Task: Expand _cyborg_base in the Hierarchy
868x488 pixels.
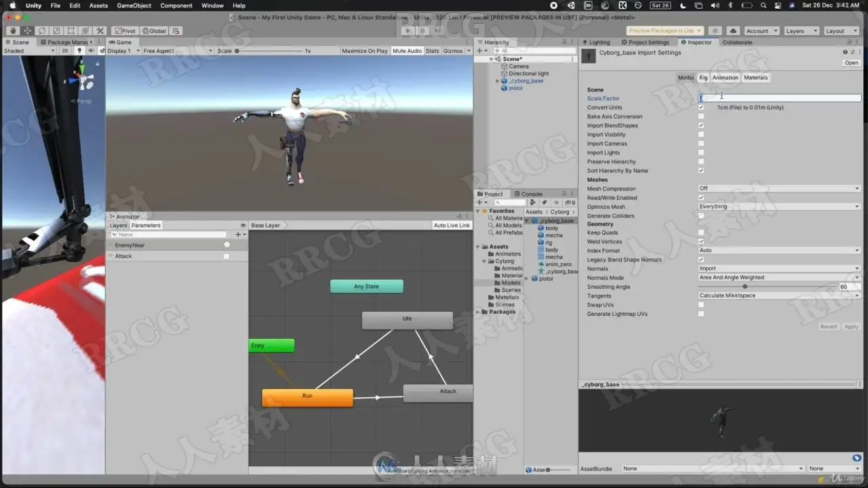Action: coord(498,81)
